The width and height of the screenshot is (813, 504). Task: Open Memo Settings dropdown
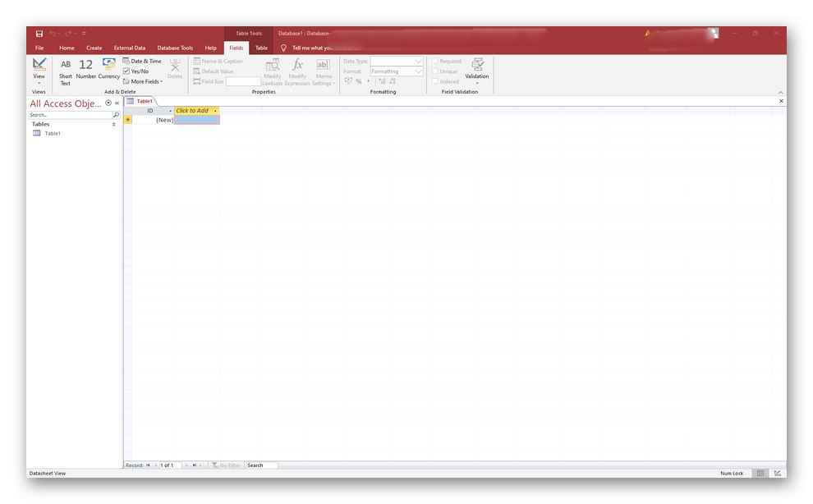pyautogui.click(x=324, y=71)
